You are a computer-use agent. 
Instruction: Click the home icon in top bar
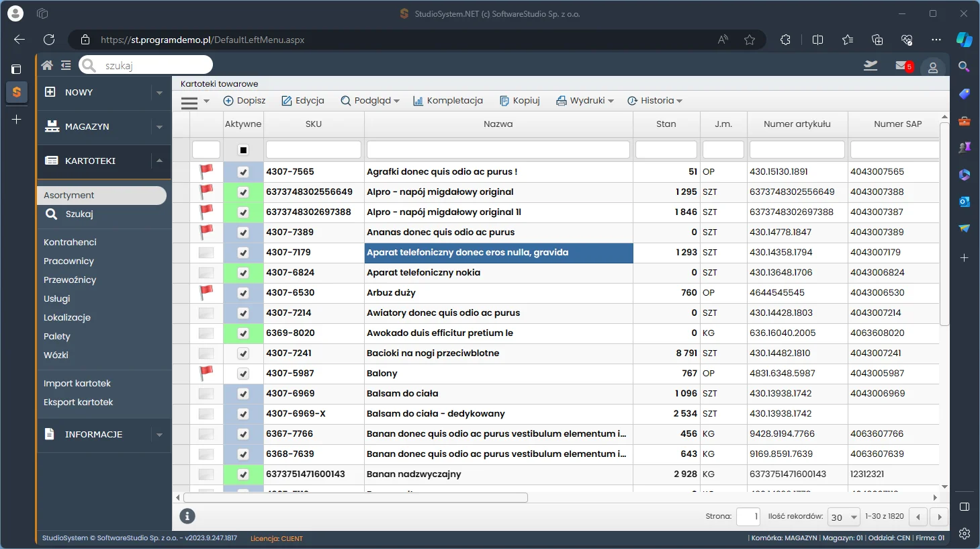(x=47, y=65)
